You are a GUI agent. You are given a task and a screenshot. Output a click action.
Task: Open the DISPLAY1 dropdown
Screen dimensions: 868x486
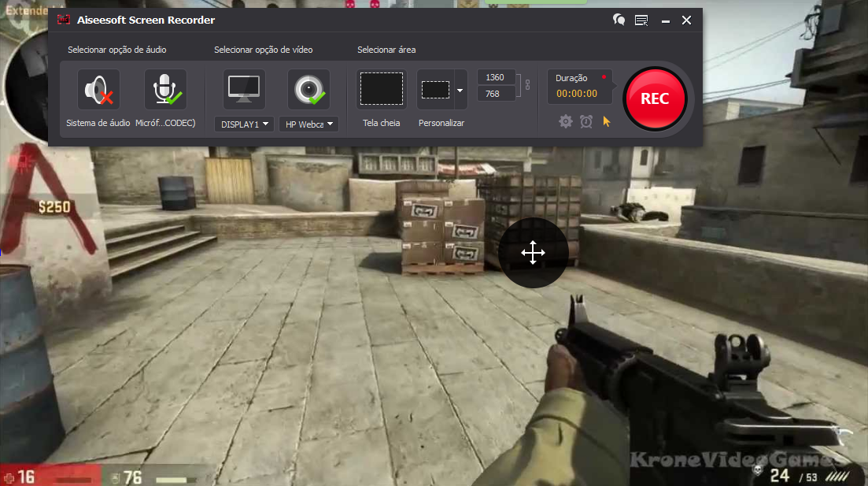[244, 124]
